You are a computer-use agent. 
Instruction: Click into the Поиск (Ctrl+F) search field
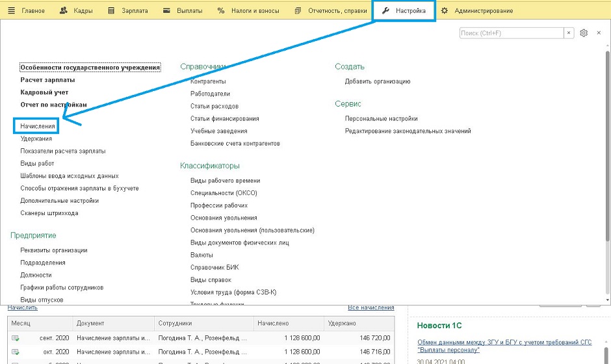pyautogui.click(x=510, y=33)
